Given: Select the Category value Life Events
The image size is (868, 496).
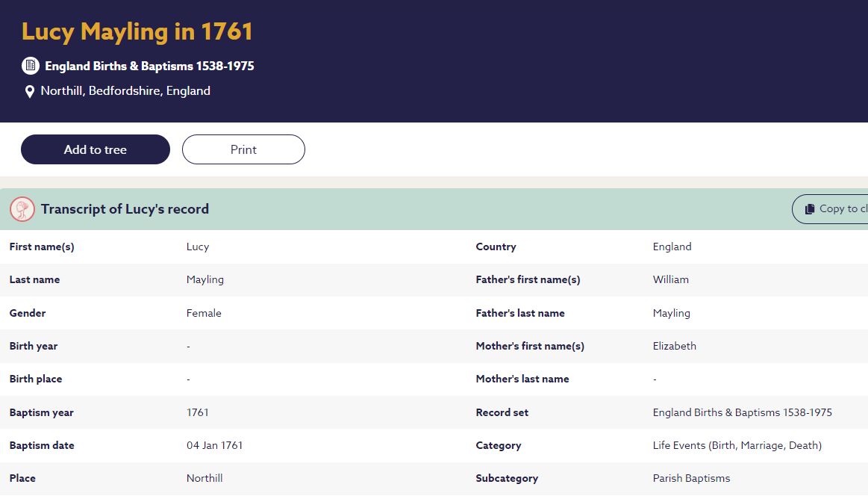Looking at the screenshot, I should [737, 445].
